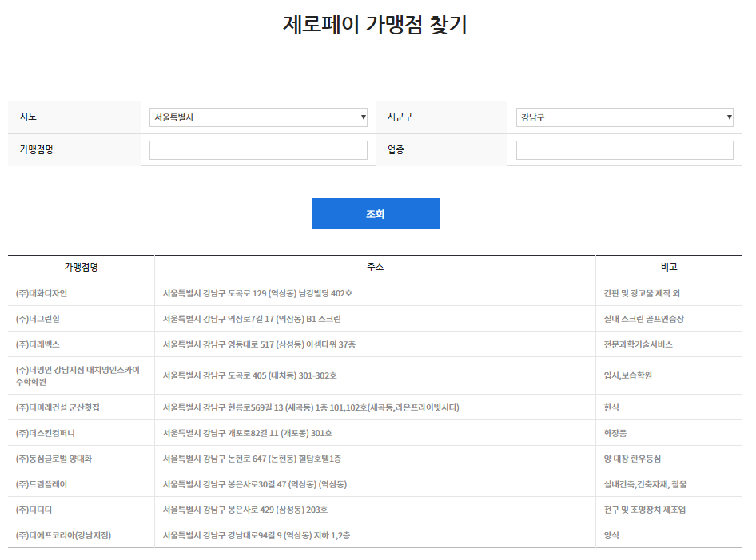
Task: Select the address 헌릉로569길 13 (세곡동)
Action: (x=311, y=407)
